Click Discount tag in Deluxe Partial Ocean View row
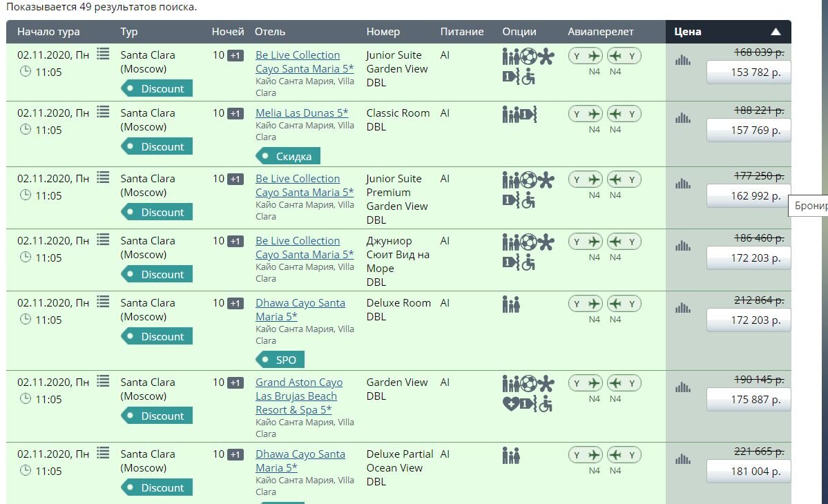Viewport: 828px width, 504px height. (157, 487)
